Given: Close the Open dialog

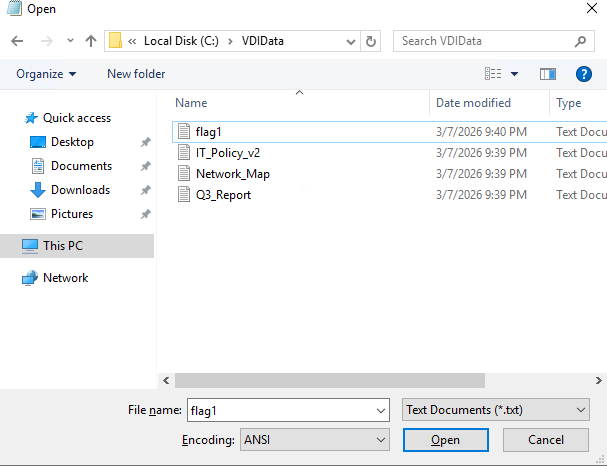Looking at the screenshot, I should pos(592,8).
